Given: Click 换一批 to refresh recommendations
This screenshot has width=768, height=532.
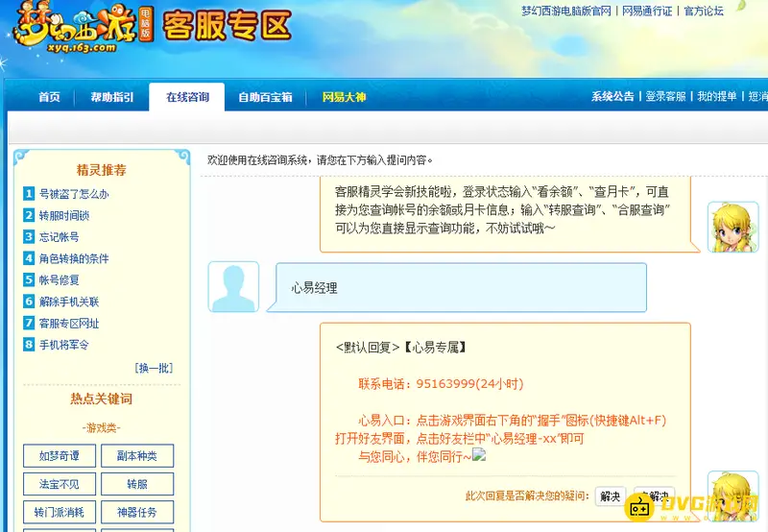Looking at the screenshot, I should [154, 368].
